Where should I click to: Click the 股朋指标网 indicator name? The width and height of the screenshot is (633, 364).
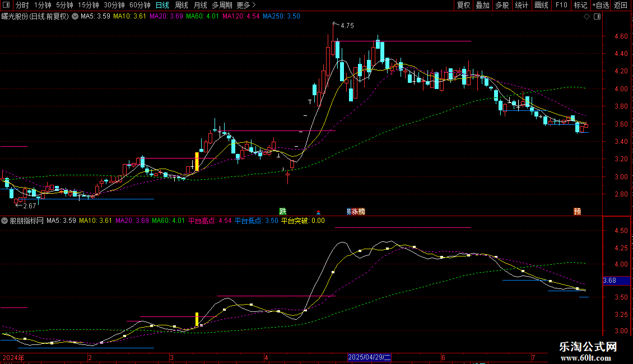click(x=27, y=221)
